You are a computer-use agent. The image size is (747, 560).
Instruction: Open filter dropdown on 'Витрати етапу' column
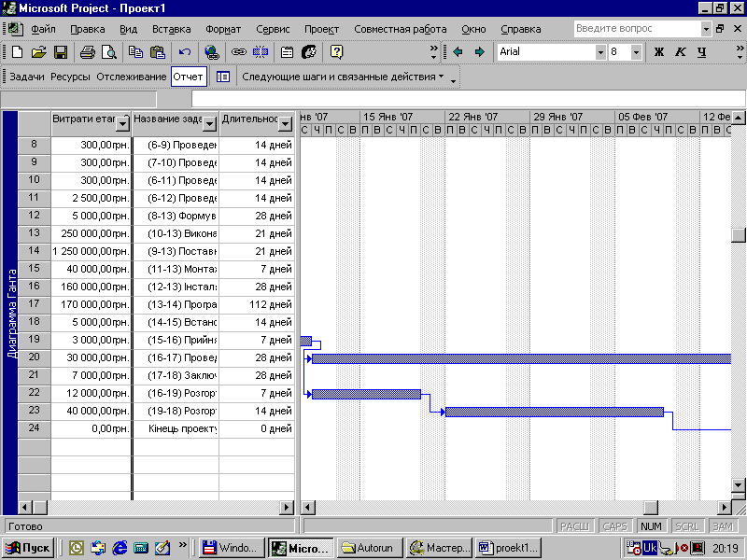click(x=122, y=124)
